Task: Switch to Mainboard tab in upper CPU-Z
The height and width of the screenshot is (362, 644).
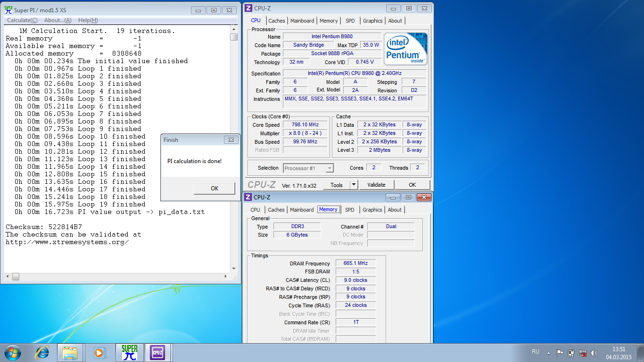Action: click(x=302, y=21)
